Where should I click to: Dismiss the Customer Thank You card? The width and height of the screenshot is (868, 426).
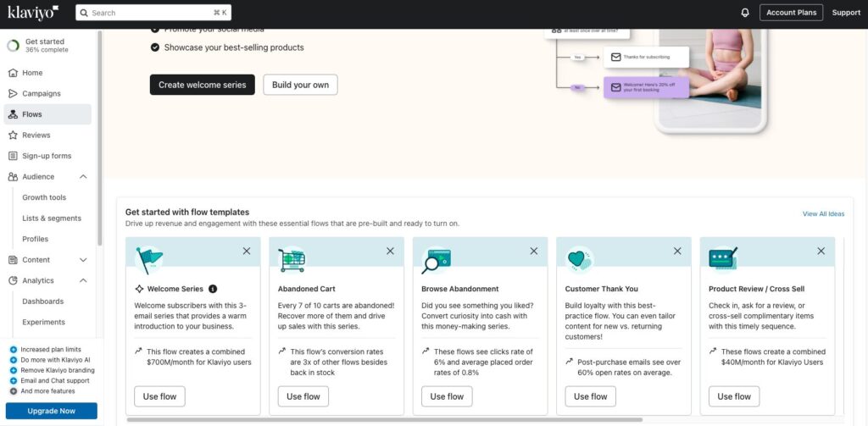[677, 252]
